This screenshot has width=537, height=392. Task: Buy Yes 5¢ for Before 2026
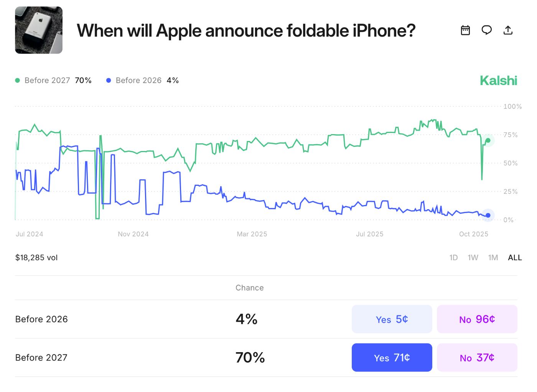[x=392, y=319]
